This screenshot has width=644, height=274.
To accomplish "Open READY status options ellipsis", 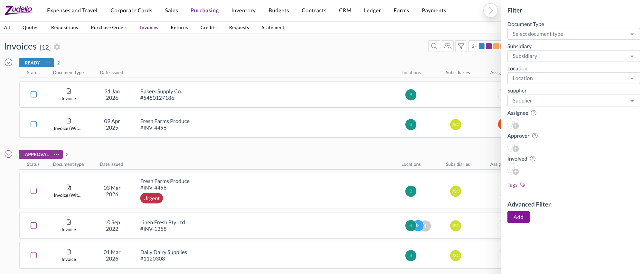I will 48,63.
